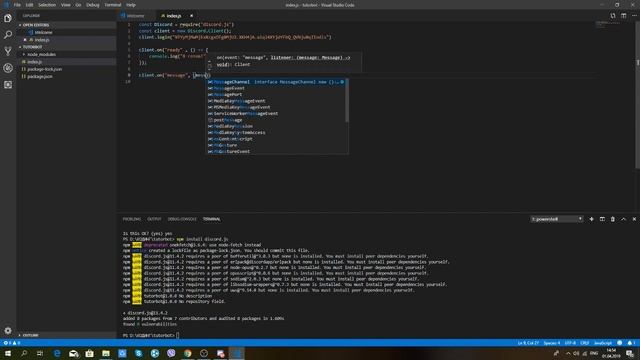This screenshot has width=640, height=360.
Task: Open the Manage gear menu
Action: [x=8, y=330]
